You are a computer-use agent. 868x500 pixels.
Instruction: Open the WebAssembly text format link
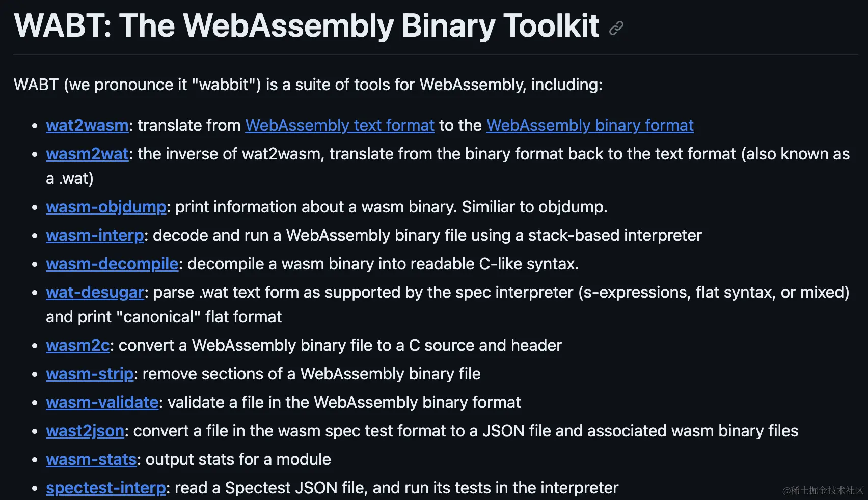coord(340,125)
